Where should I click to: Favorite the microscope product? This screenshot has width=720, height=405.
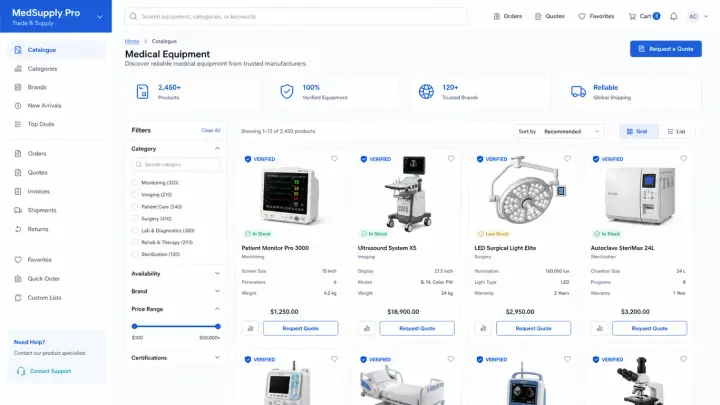[683, 359]
